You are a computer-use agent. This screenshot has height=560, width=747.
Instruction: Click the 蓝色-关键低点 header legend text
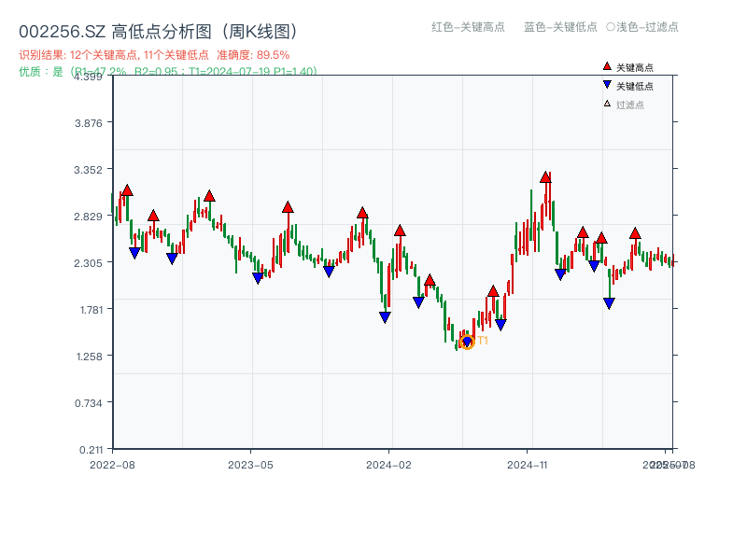(560, 27)
